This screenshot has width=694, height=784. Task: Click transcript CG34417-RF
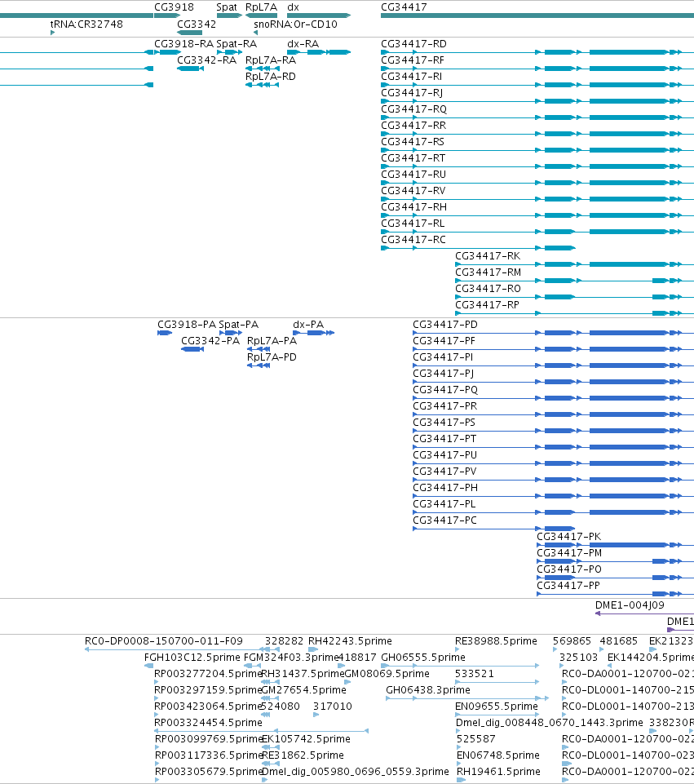point(412,60)
